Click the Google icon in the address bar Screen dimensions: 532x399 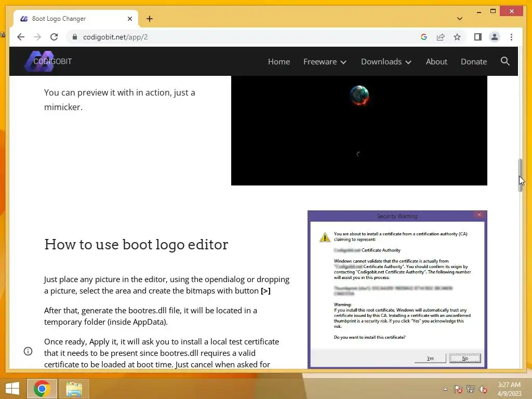[424, 37]
